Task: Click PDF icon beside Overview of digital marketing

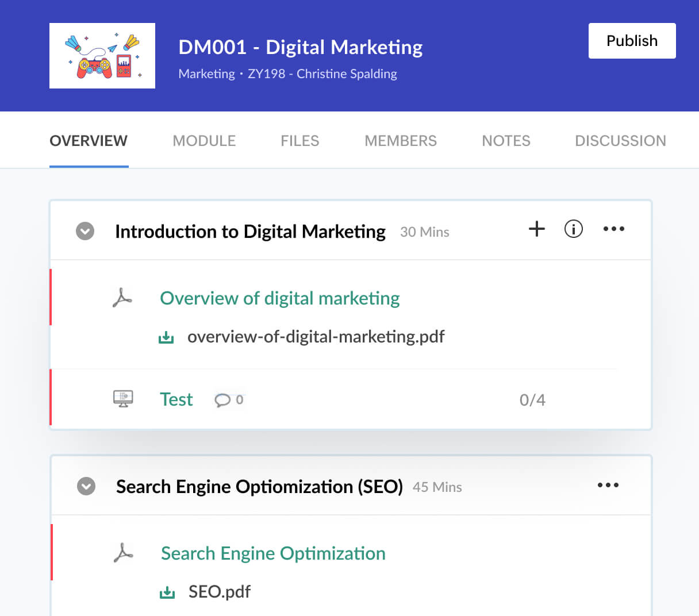Action: click(x=122, y=298)
